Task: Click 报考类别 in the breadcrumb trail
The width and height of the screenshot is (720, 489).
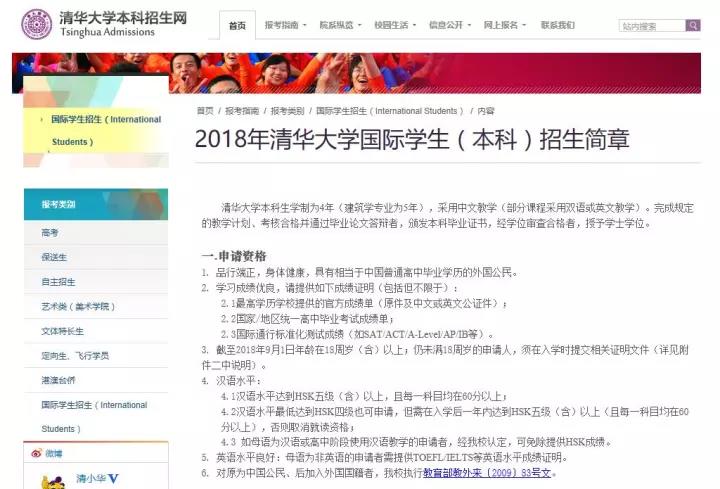Action: pyautogui.click(x=287, y=111)
